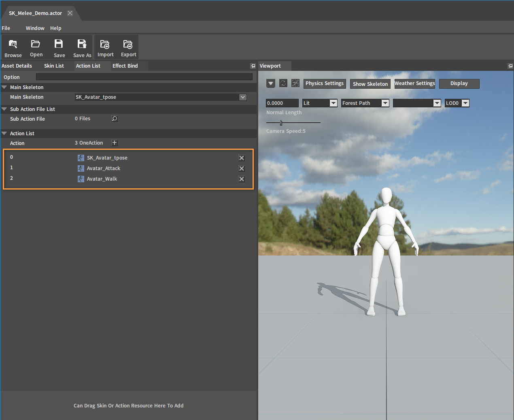Click the viewport refresh icon
514x420 pixels.
[283, 83]
